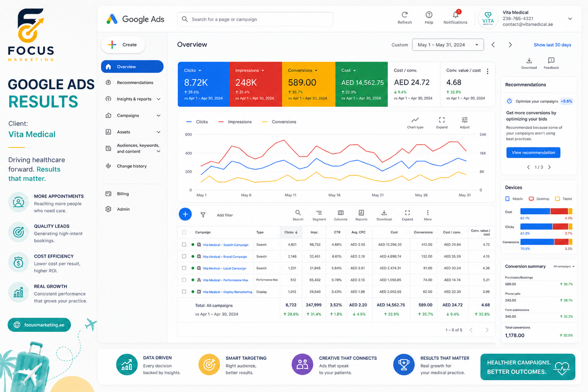Go to next table page arrow
Viewport: 588px width, 392px height.
click(x=487, y=330)
